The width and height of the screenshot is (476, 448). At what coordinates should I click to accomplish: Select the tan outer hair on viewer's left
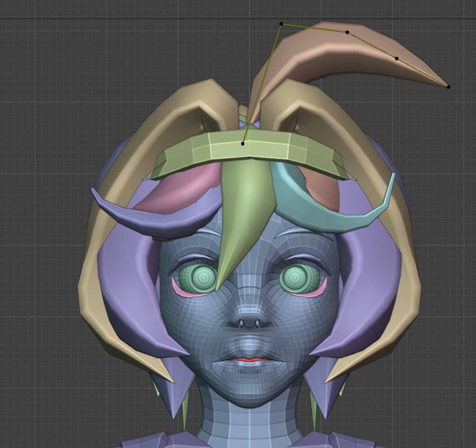click(x=94, y=262)
